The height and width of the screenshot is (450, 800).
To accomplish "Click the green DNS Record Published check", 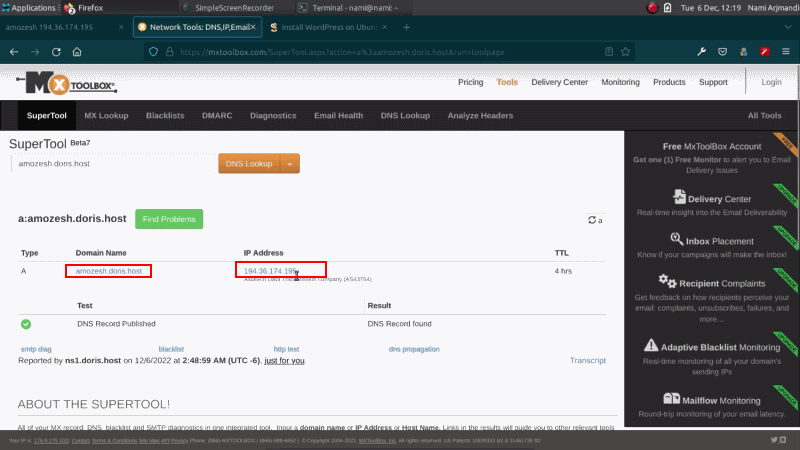I will [26, 324].
